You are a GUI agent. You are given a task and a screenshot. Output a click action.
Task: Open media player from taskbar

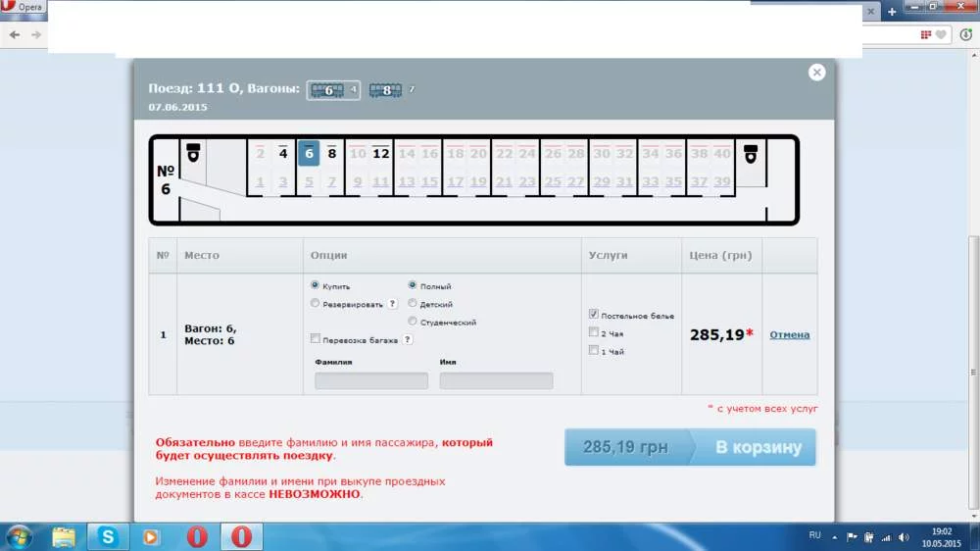pyautogui.click(x=151, y=537)
